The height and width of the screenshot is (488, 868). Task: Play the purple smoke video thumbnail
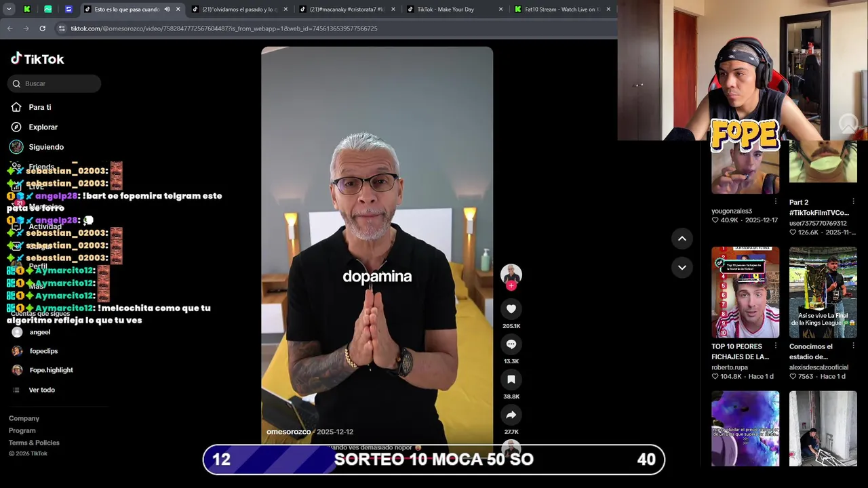(745, 428)
